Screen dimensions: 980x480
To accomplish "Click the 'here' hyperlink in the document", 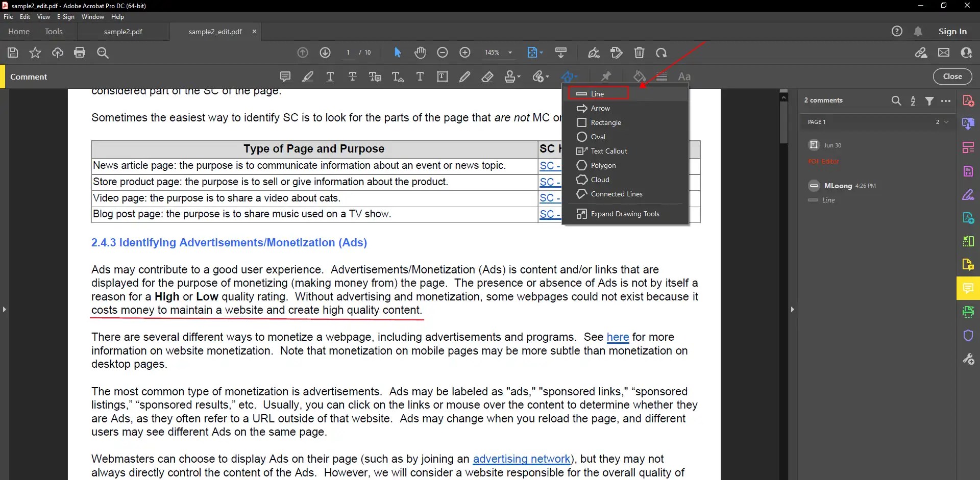I will point(618,337).
